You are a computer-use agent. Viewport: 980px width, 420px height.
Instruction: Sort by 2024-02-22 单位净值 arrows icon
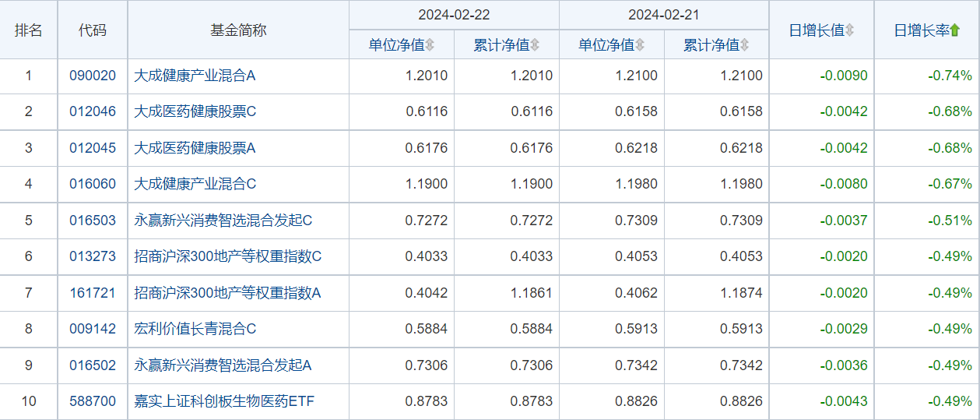coord(430,45)
